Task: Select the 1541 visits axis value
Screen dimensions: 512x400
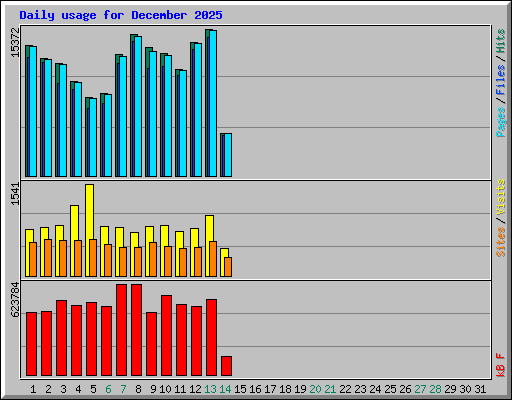Action: [15, 194]
